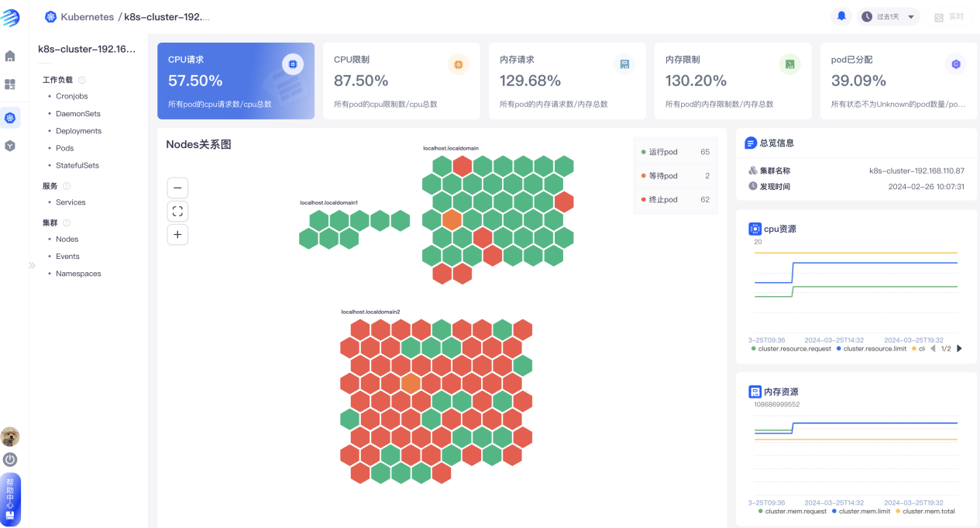
Task: Open the home icon in left sidebar
Action: [x=10, y=56]
